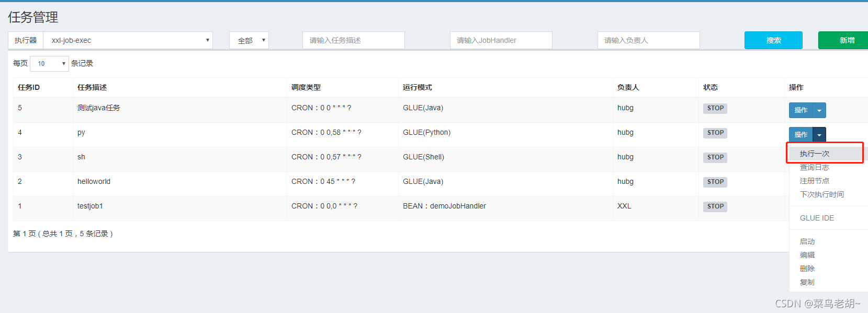Viewport: 868px width, 313px height.
Task: Click the STOP badge in the 测试java任务 row
Action: click(x=715, y=108)
